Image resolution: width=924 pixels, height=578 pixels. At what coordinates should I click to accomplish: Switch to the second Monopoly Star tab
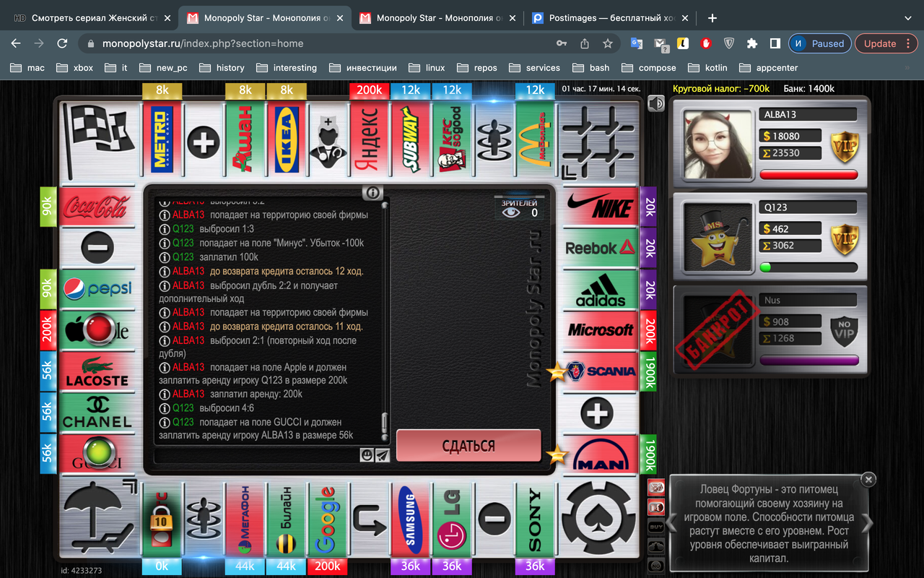(437, 18)
